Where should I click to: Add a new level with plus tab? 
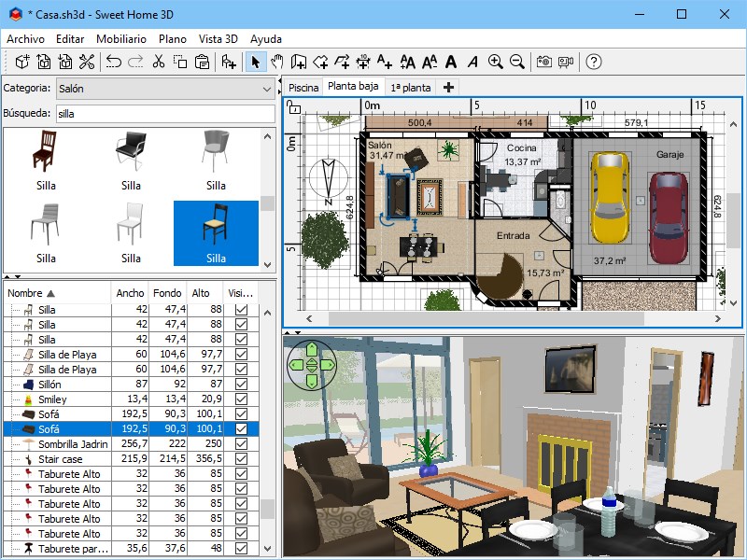[448, 88]
